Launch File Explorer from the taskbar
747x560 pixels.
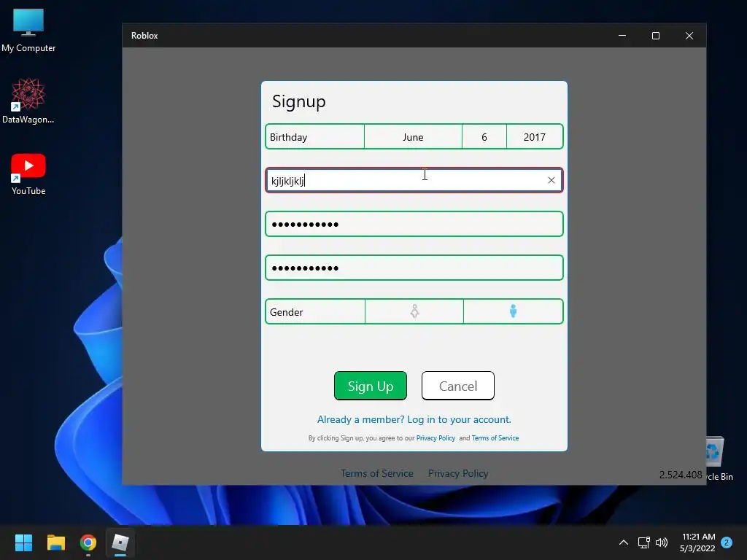55,542
